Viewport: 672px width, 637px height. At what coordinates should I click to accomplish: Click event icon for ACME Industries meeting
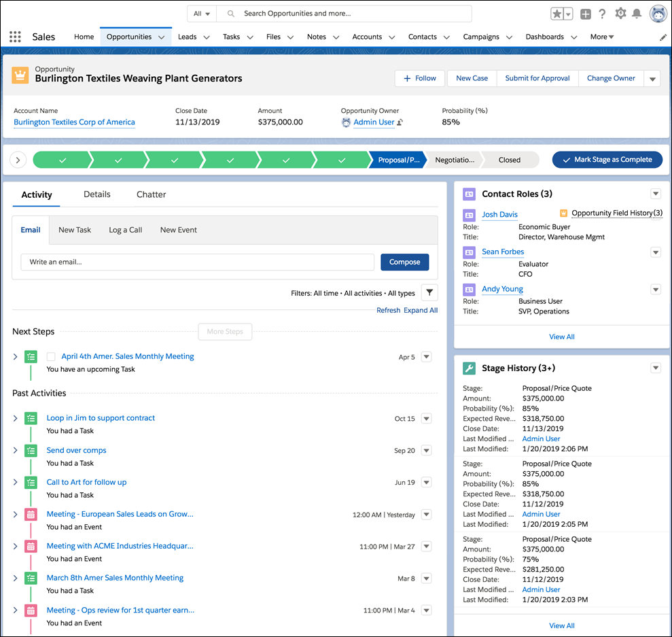pos(31,546)
